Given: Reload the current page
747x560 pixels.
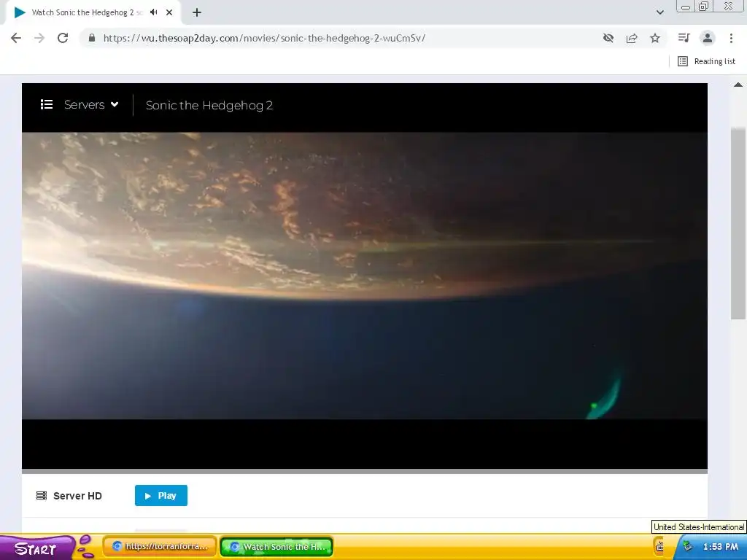Looking at the screenshot, I should click(63, 38).
